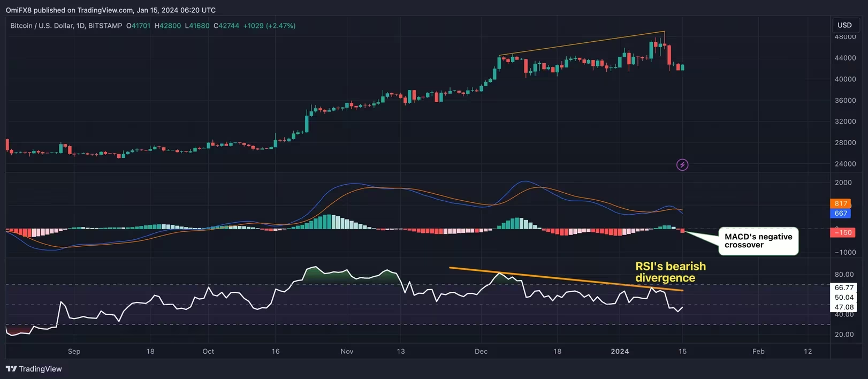Click the +1029 (+2.47%) change value
This screenshot has height=379, width=868.
coord(269,26)
